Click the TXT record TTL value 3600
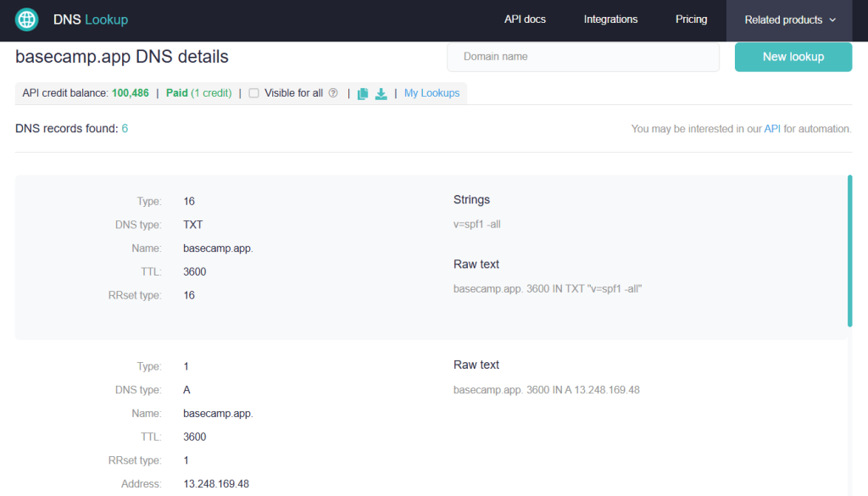The image size is (868, 496). 194,272
